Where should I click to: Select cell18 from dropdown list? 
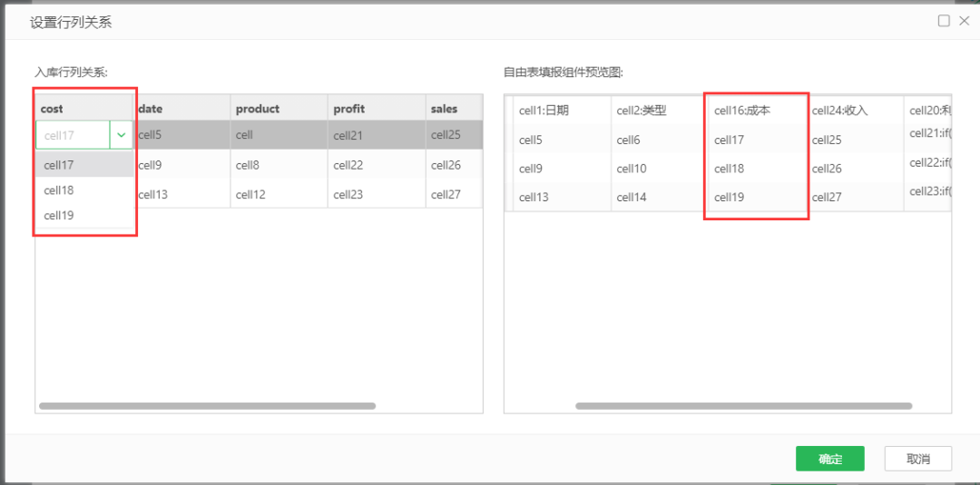(x=84, y=189)
